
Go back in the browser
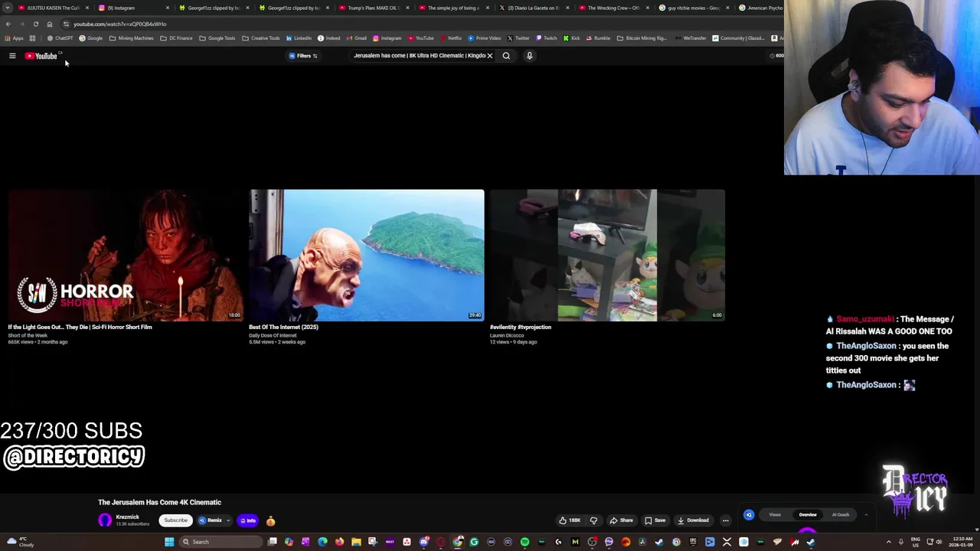pos(8,24)
